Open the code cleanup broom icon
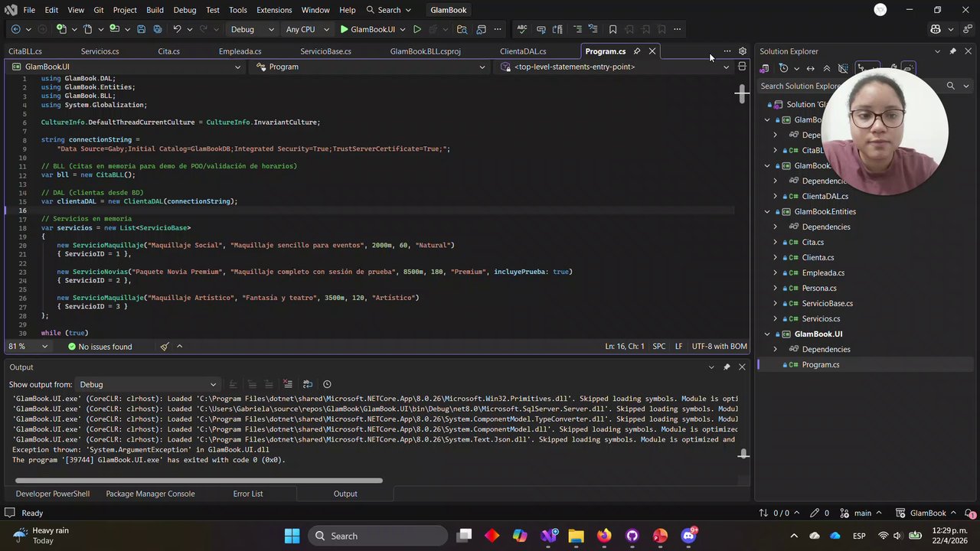Image resolution: width=980 pixels, height=551 pixels. pos(165,347)
